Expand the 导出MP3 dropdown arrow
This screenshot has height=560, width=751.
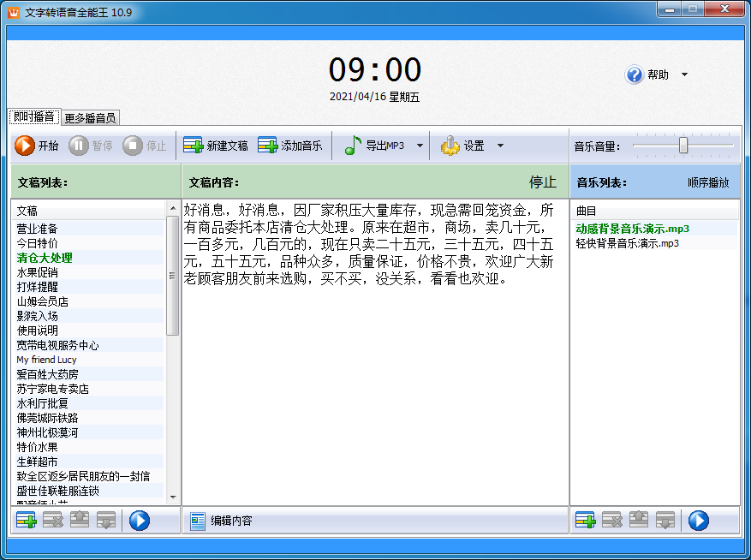click(x=420, y=146)
